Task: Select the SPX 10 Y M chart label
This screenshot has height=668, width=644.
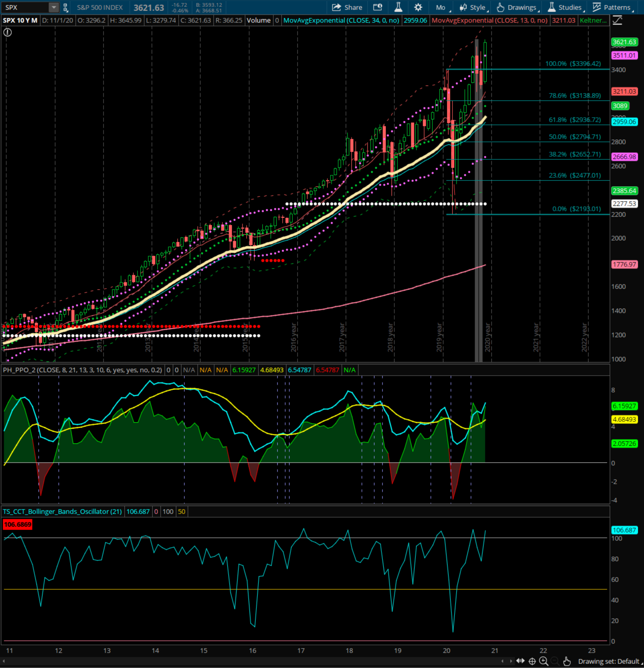Action: coord(20,20)
